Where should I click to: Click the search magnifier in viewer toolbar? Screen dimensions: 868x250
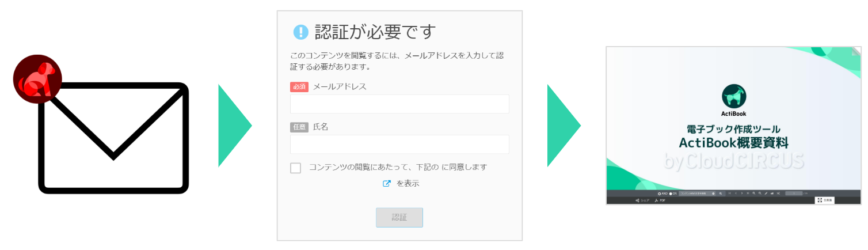point(720,194)
